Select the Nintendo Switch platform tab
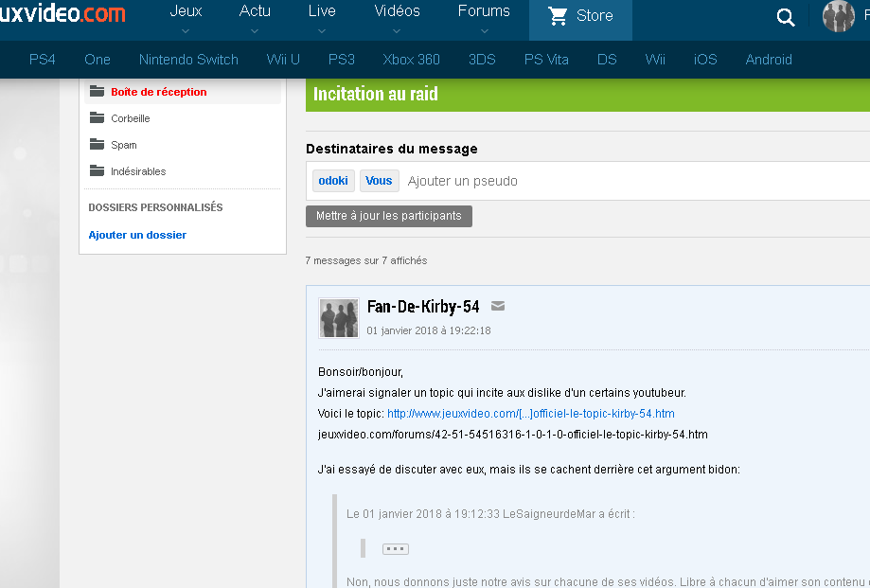 click(188, 60)
